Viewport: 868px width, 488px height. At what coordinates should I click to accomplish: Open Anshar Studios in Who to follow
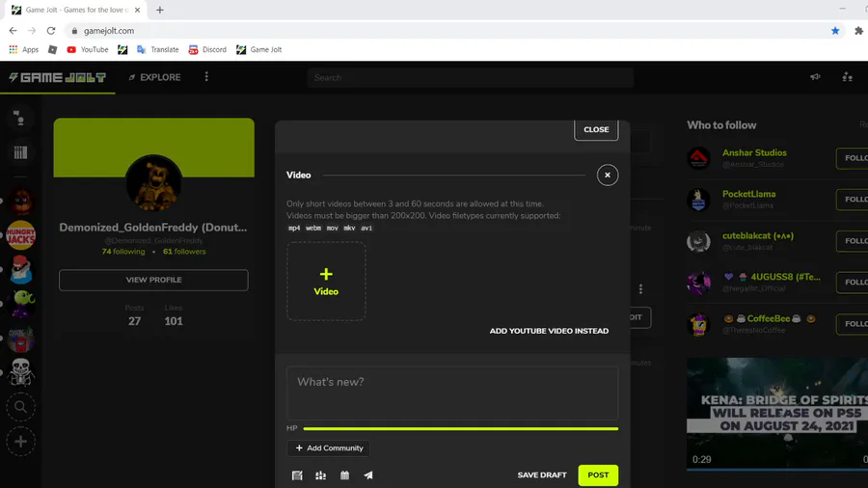point(754,152)
